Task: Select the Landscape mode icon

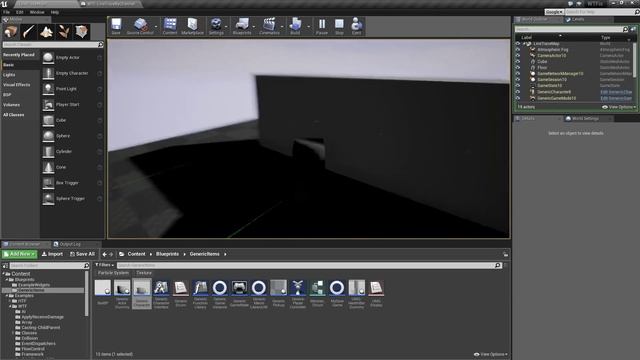Action: (x=46, y=31)
